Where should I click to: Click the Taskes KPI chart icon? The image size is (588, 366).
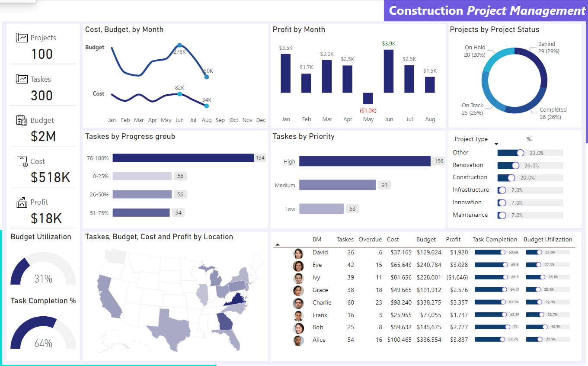point(22,79)
